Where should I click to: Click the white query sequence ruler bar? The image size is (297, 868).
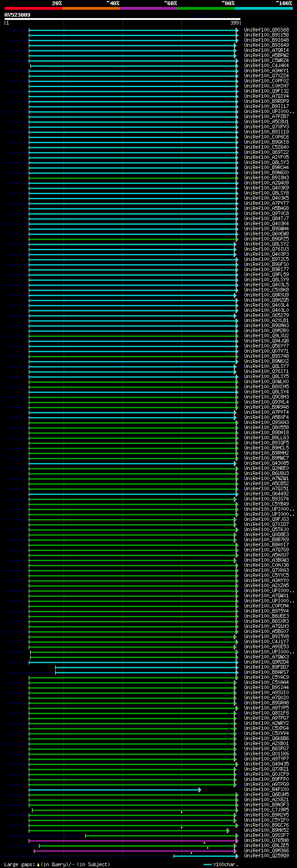point(123,19)
